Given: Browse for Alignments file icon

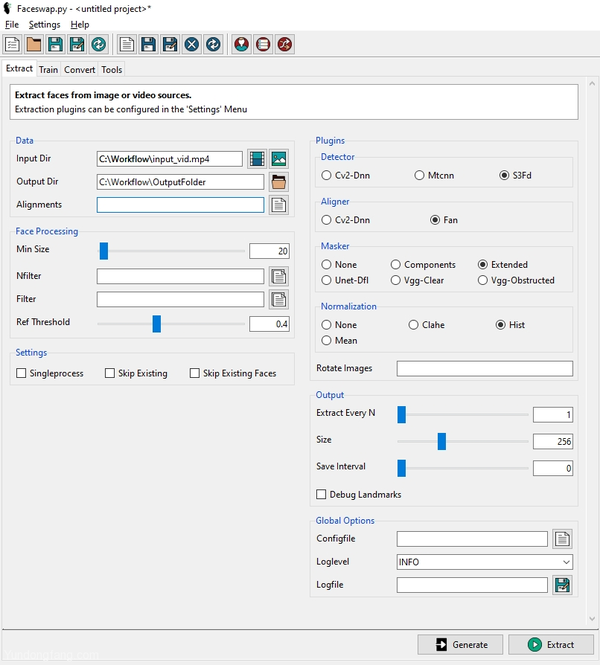Looking at the screenshot, I should (x=279, y=205).
